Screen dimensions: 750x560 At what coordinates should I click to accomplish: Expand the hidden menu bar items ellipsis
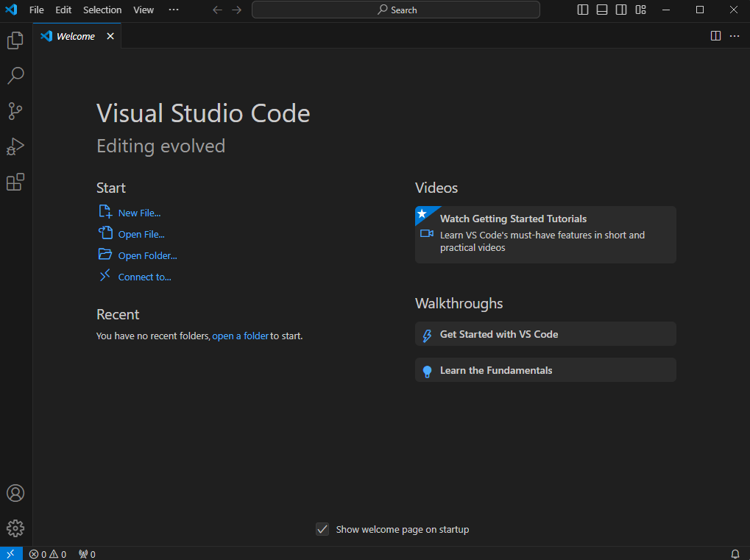(174, 10)
